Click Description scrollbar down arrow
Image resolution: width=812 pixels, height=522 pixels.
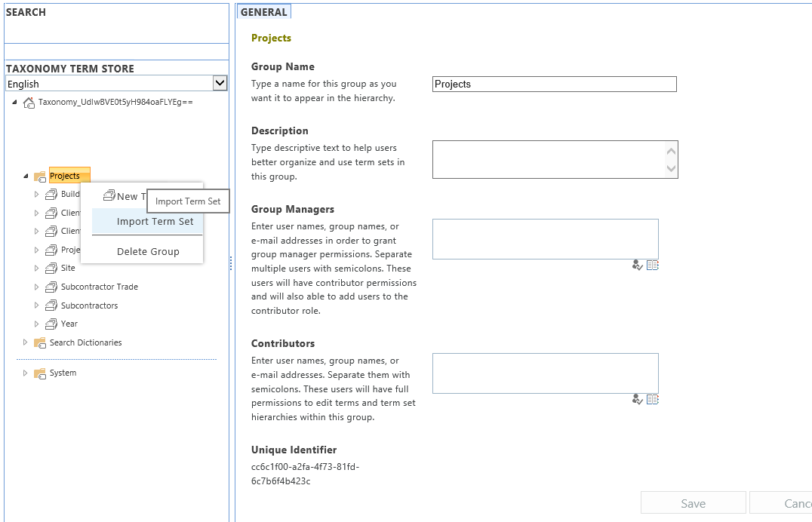[x=671, y=168]
